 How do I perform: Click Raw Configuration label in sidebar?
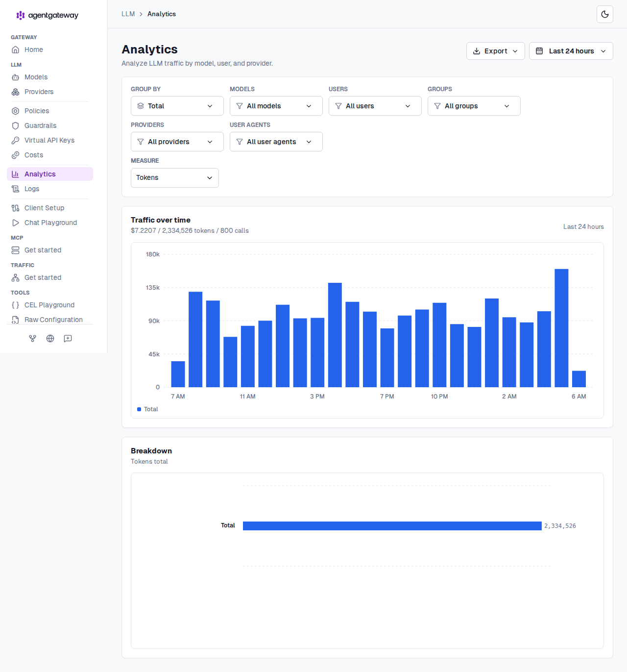54,320
